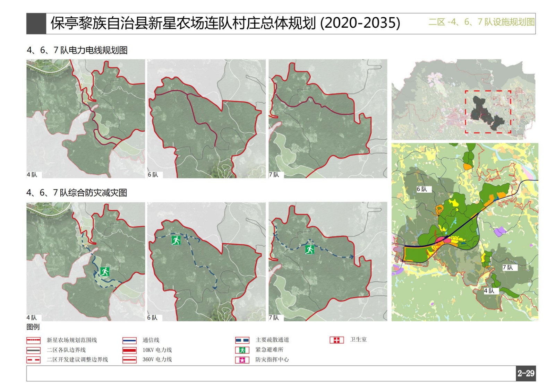Click the 主要疏散通道 dashed blue legend icon
Screen dimensions: 555x392
242,340
